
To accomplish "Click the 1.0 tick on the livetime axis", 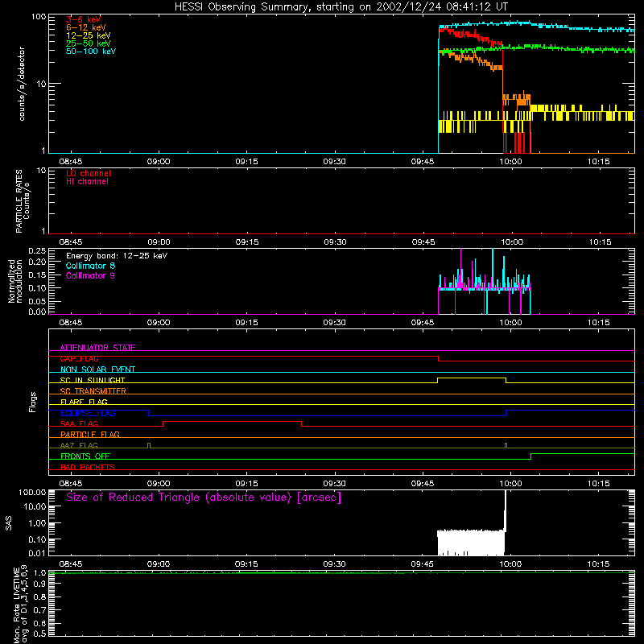I will [39, 573].
